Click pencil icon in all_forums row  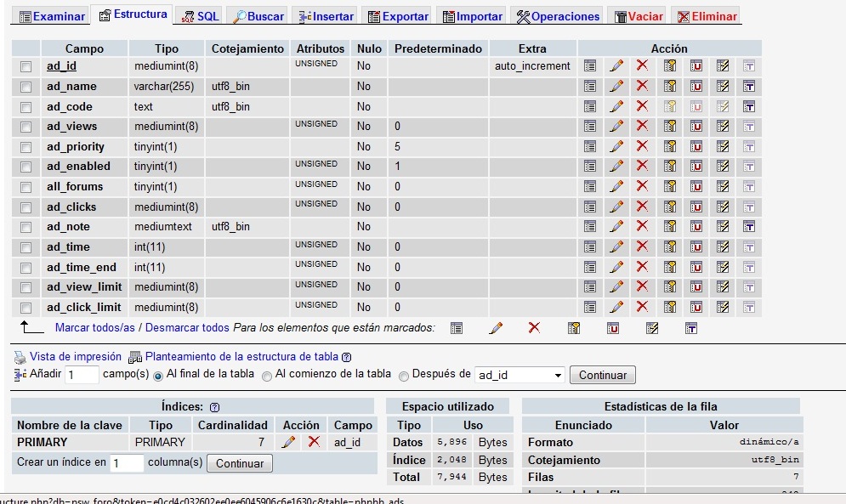click(616, 186)
